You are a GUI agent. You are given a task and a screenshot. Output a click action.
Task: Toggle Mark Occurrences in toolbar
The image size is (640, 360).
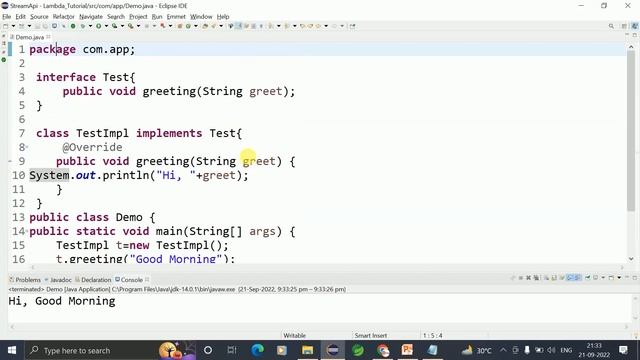pyautogui.click(x=239, y=26)
